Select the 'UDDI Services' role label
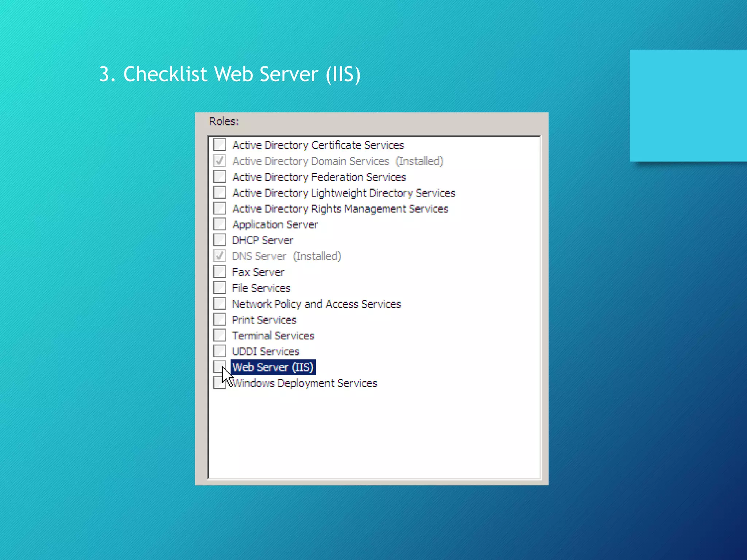 point(266,351)
